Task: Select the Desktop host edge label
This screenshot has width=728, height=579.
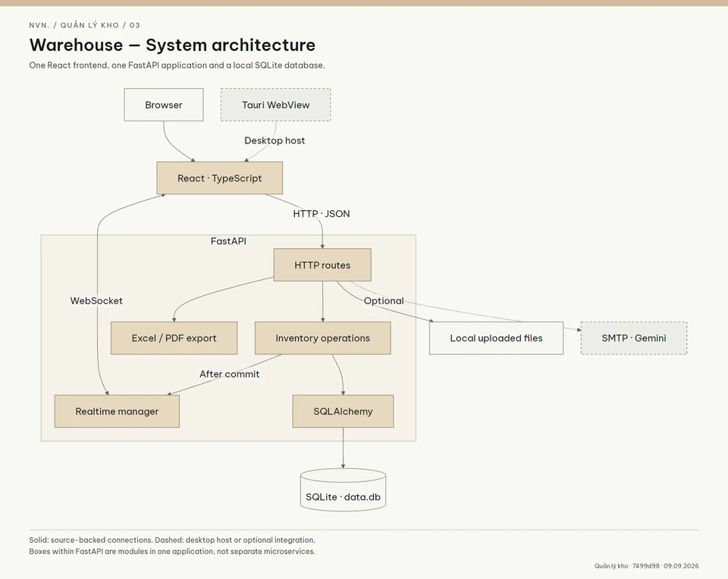Action: pos(275,140)
